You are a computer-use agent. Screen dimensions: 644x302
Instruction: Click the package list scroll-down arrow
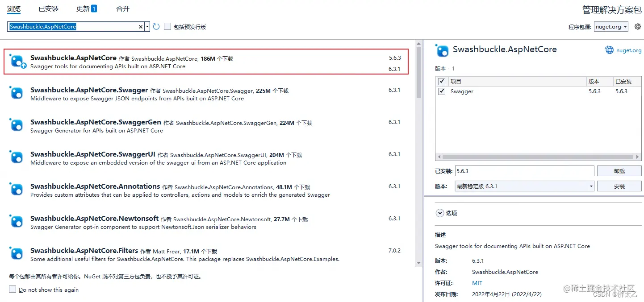[x=418, y=263]
